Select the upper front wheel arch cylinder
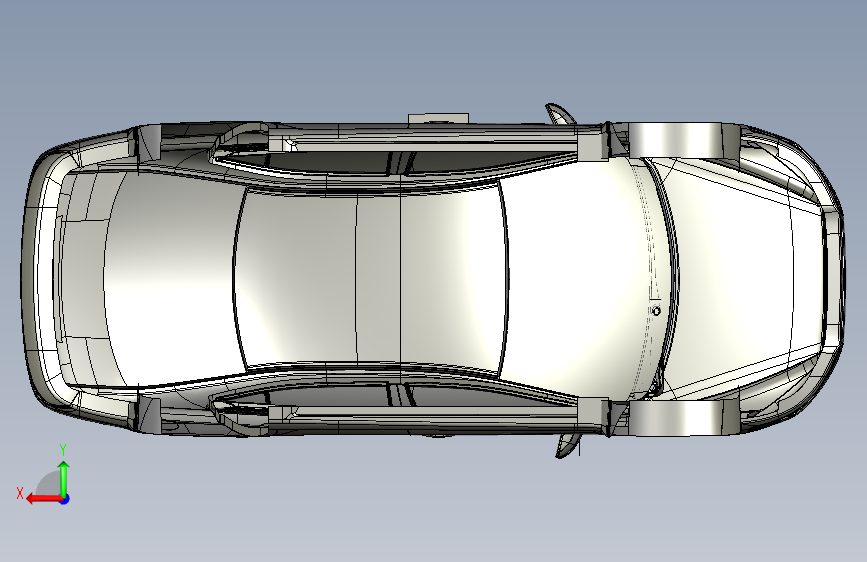The width and height of the screenshot is (867, 562). tap(683, 139)
